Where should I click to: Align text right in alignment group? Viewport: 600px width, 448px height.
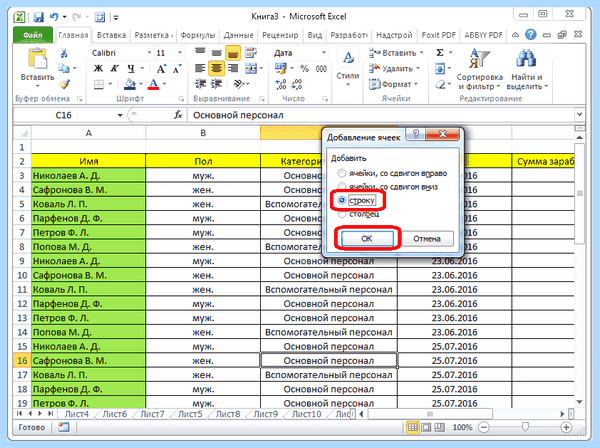pos(233,68)
